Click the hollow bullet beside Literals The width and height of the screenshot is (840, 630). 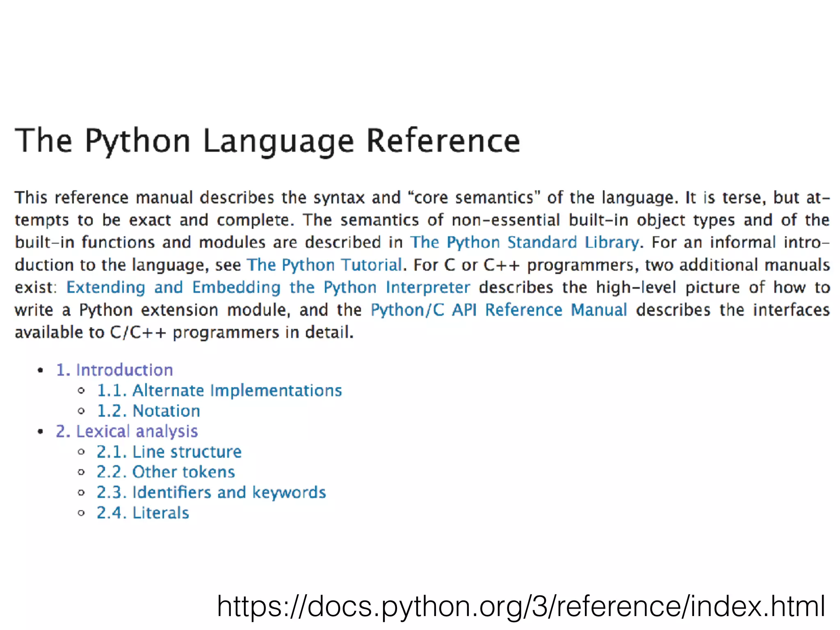[81, 513]
